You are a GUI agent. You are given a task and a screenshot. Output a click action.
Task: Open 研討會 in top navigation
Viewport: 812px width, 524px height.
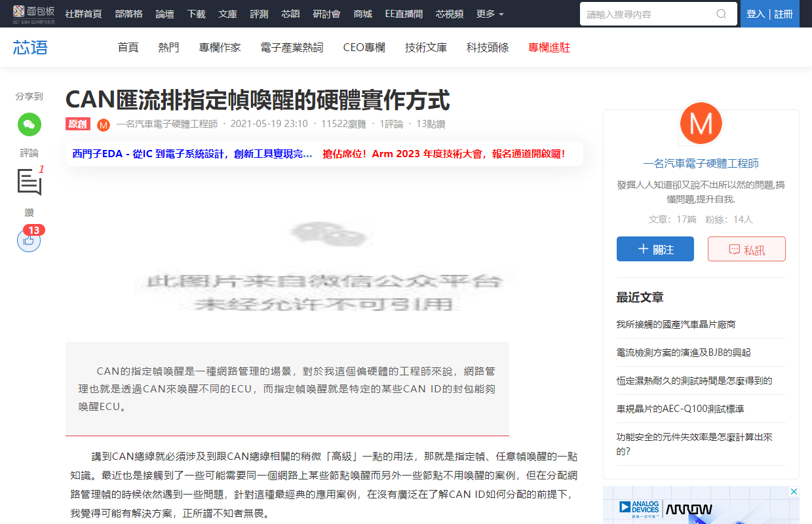tap(326, 14)
